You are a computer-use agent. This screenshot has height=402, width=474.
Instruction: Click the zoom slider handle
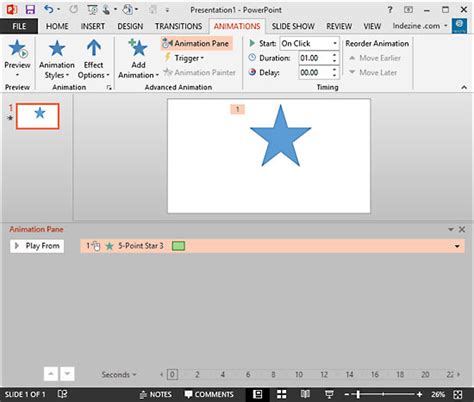[x=358, y=395]
